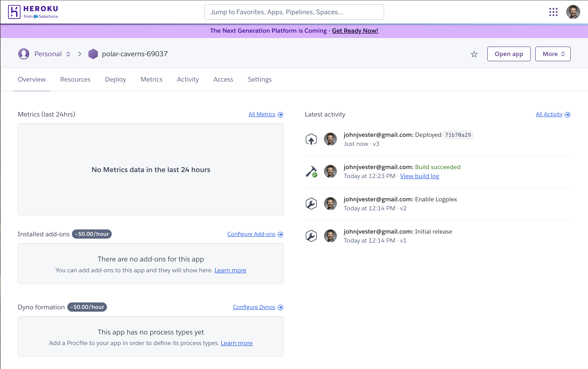Screen dimensions: 588x369
Task: Click the Personal account avatar icon
Action: point(24,54)
